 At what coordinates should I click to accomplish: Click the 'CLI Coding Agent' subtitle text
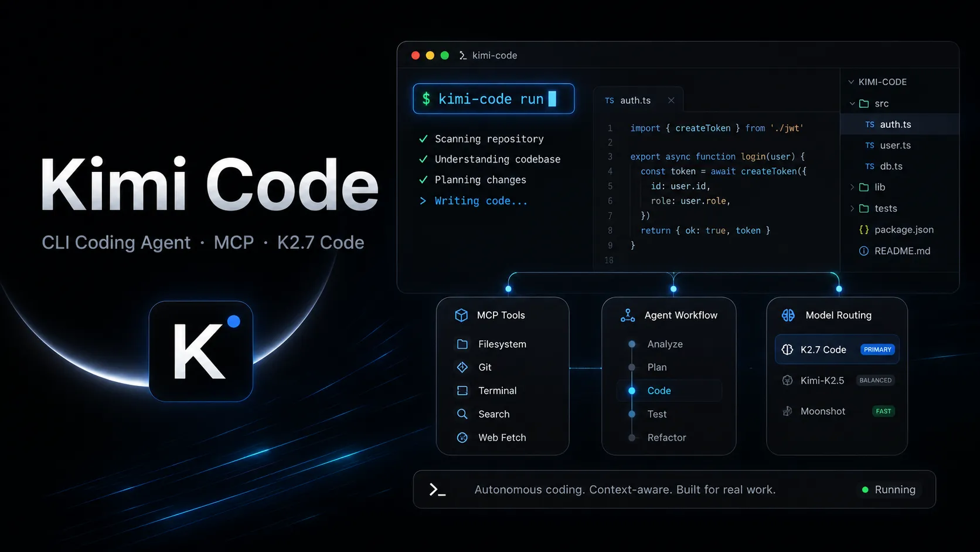[116, 242]
